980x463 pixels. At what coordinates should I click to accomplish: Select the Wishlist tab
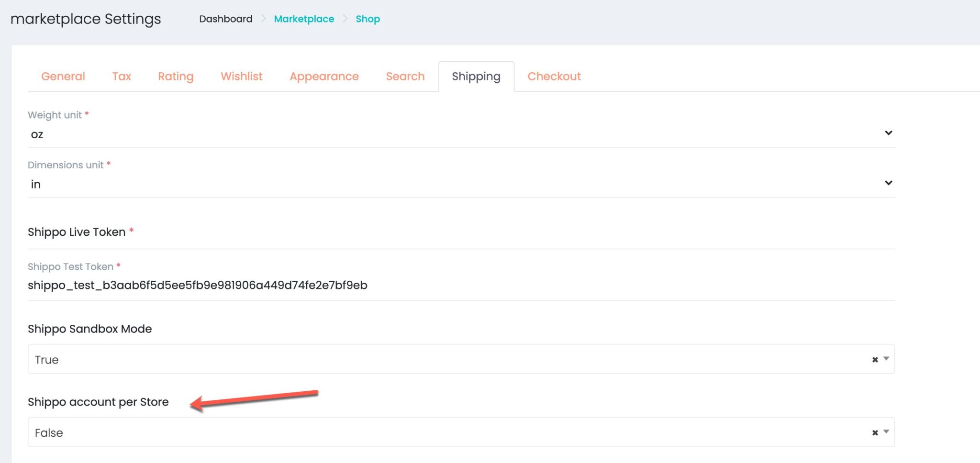pos(242,77)
